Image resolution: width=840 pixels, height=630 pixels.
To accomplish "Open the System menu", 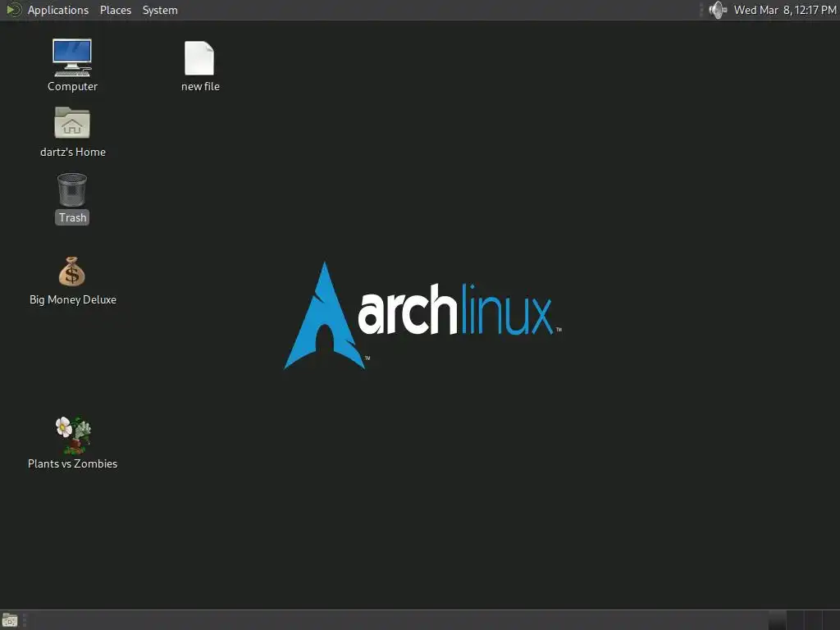I will pos(160,10).
